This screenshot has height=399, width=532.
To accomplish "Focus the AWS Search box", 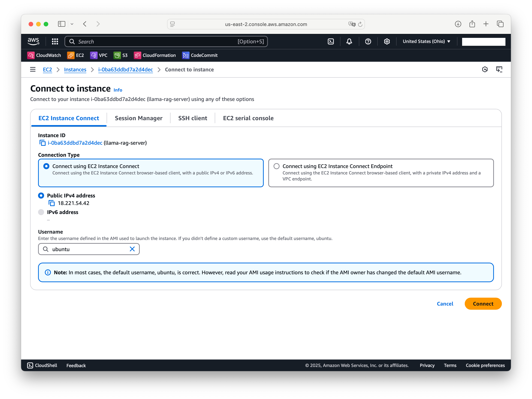I will [166, 41].
